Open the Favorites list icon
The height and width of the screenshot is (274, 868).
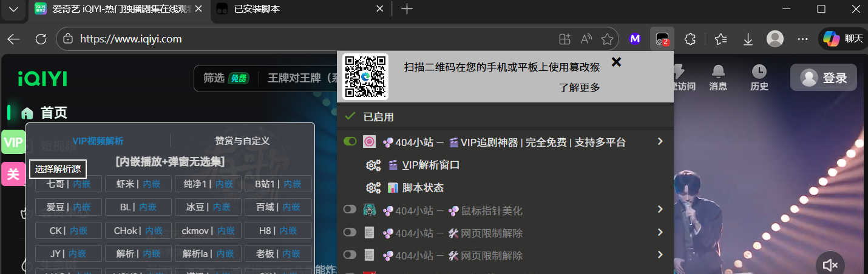721,39
